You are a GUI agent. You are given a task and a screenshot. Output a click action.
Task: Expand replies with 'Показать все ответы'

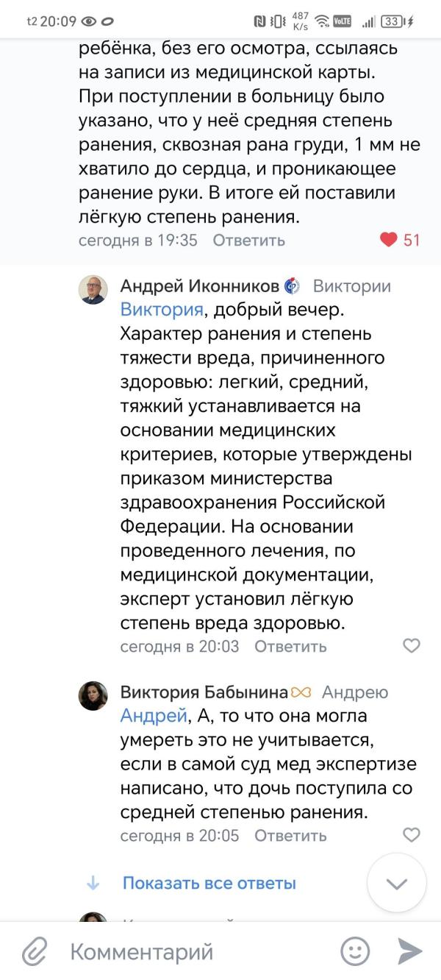pyautogui.click(x=209, y=883)
